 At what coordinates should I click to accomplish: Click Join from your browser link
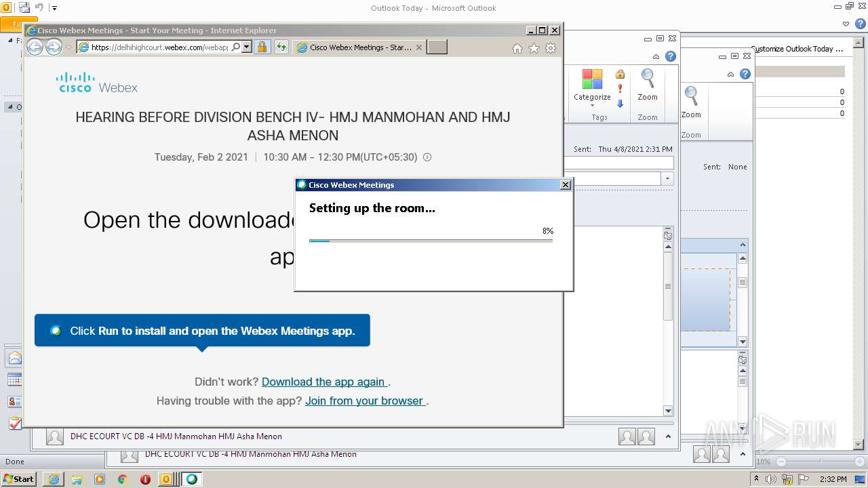pos(365,401)
